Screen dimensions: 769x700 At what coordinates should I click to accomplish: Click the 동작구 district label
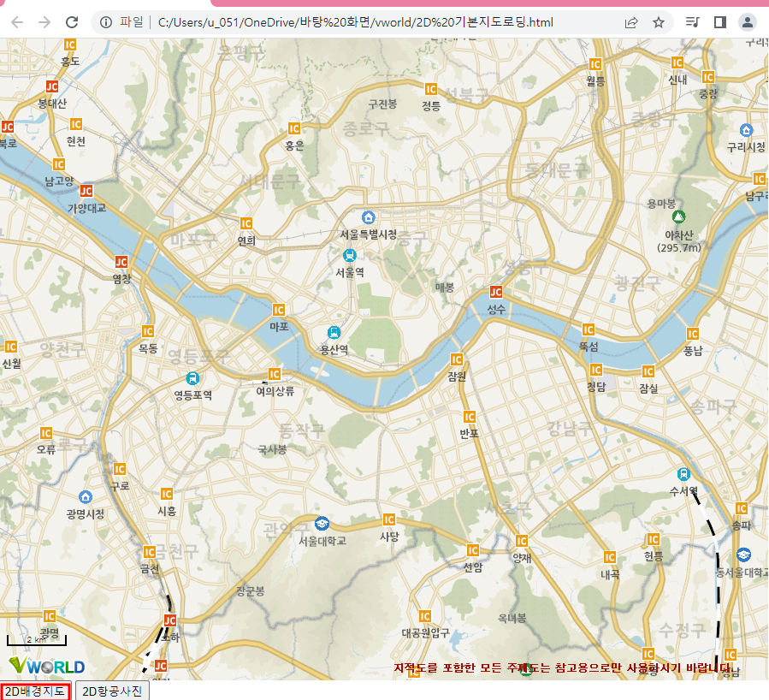301,430
